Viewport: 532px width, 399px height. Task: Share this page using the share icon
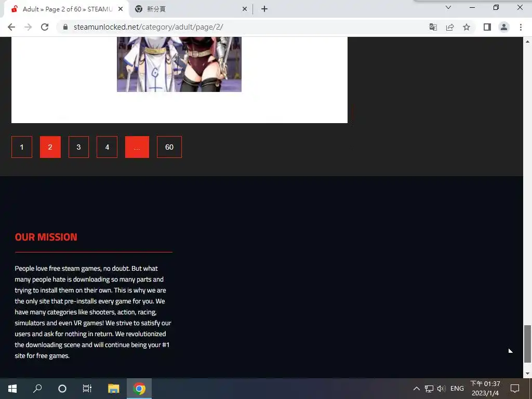(x=450, y=27)
